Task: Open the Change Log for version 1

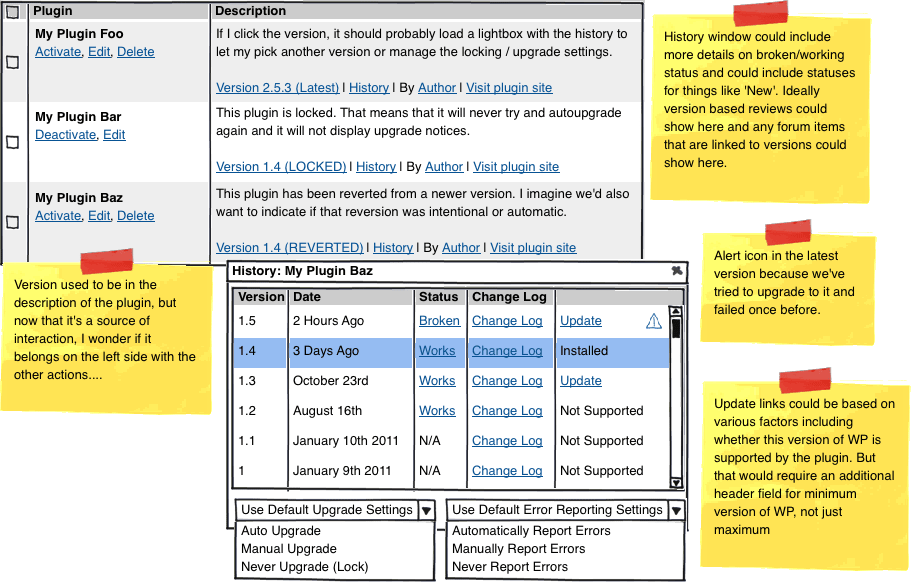Action: coord(507,471)
